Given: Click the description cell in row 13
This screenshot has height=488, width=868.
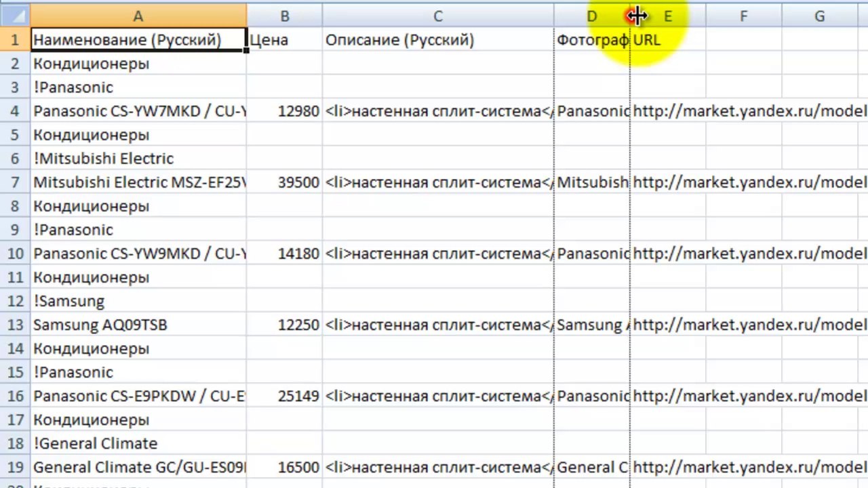Looking at the screenshot, I should tap(438, 325).
